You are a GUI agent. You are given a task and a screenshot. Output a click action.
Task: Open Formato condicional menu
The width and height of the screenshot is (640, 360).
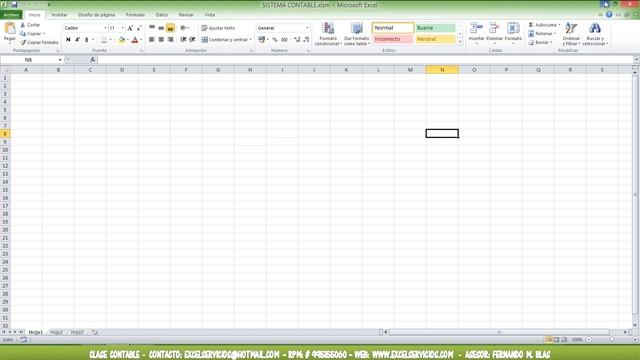point(328,34)
